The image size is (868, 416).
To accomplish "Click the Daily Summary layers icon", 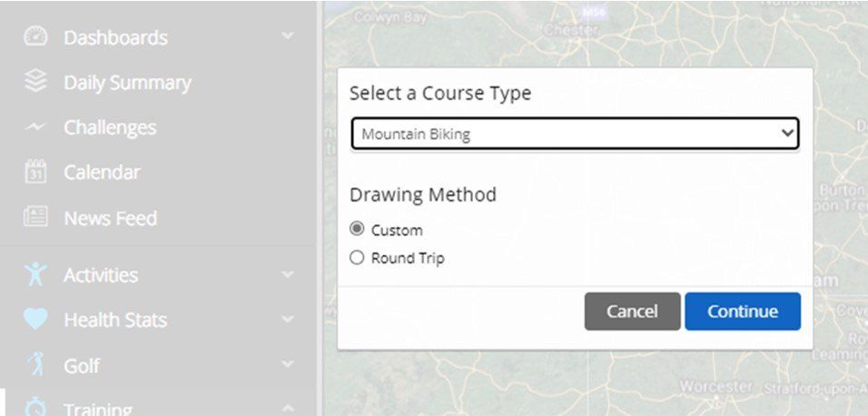I will point(35,83).
